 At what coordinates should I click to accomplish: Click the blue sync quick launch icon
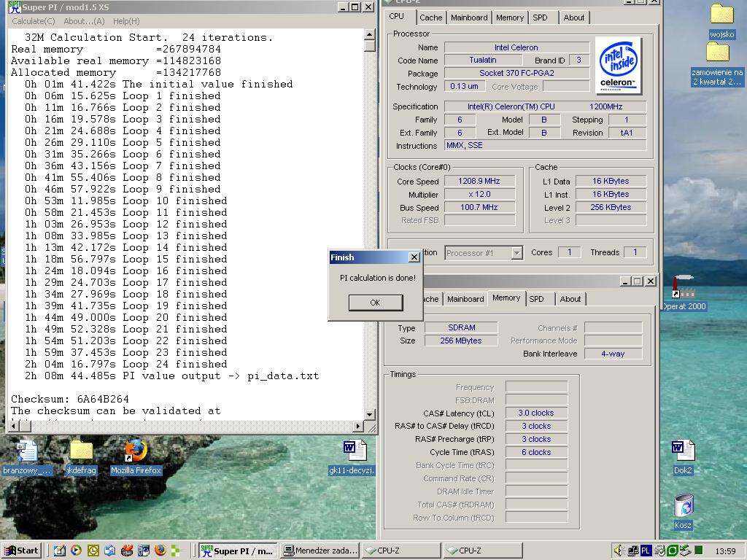pyautogui.click(x=109, y=551)
